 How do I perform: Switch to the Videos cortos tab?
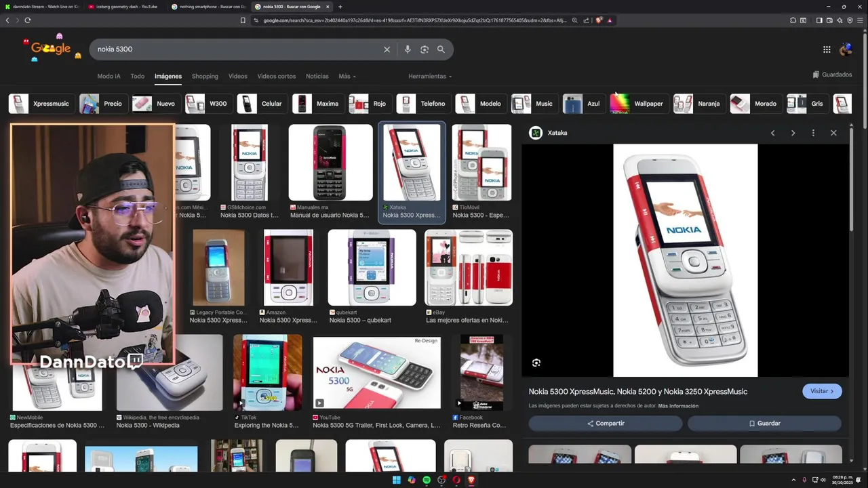[x=276, y=77]
